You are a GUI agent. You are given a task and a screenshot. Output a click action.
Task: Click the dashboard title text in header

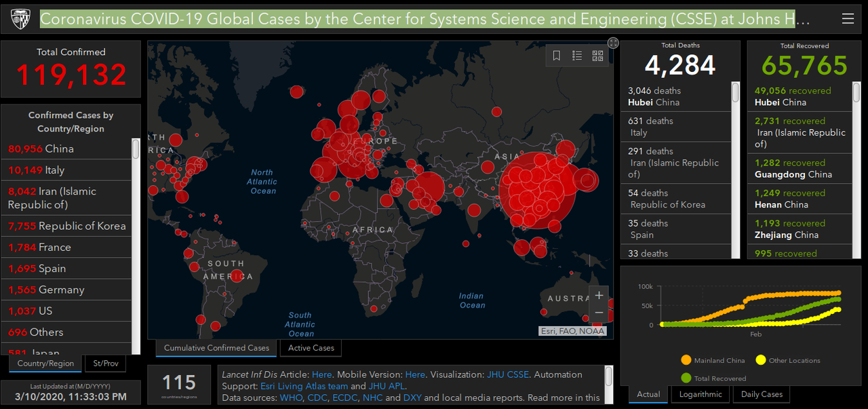click(425, 19)
